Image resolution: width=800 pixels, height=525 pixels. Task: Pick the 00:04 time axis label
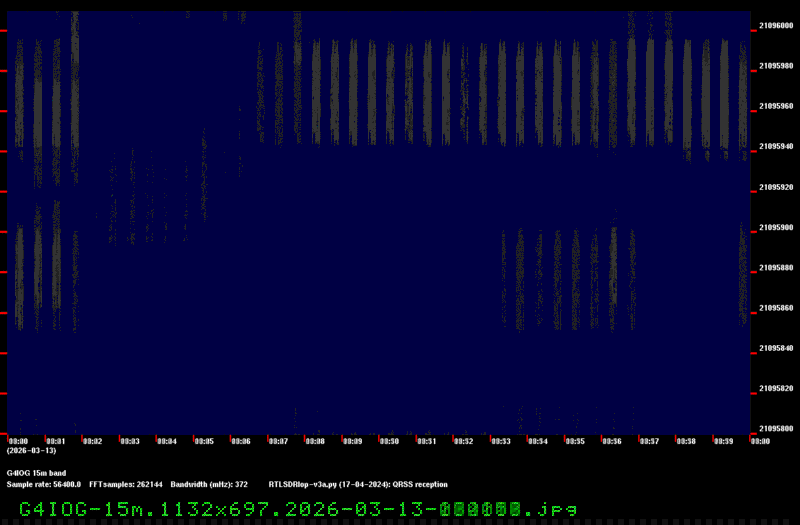167,441
